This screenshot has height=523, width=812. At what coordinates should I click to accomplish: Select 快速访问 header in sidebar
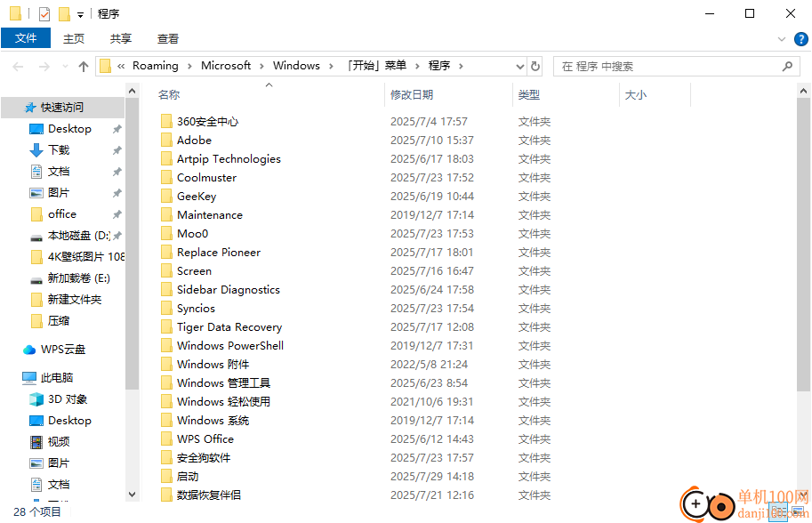point(61,108)
